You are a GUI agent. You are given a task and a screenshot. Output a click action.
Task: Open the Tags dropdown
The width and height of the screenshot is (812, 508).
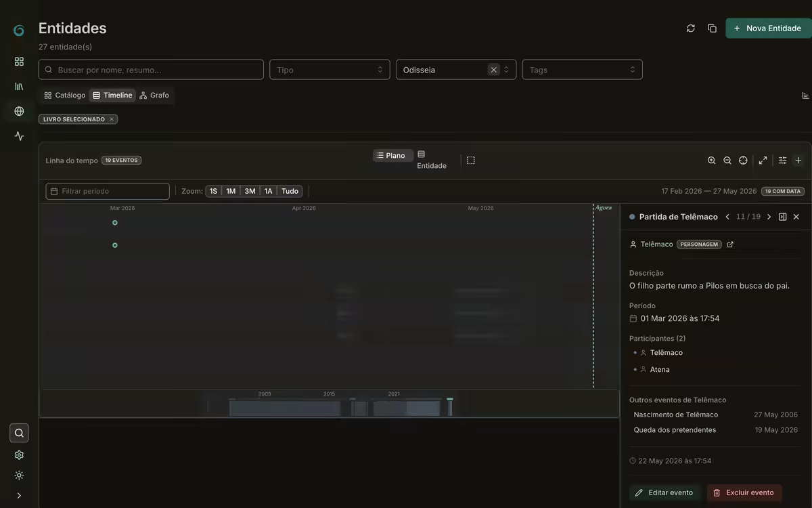click(582, 70)
